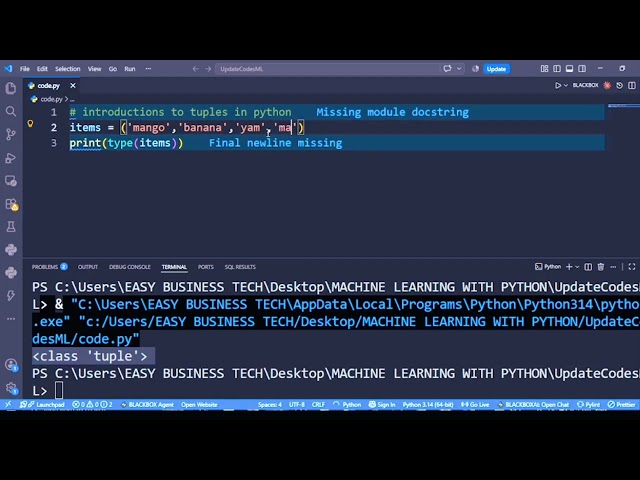
Task: Open the chat dropdown arrow in title bar
Action: pos(459,69)
